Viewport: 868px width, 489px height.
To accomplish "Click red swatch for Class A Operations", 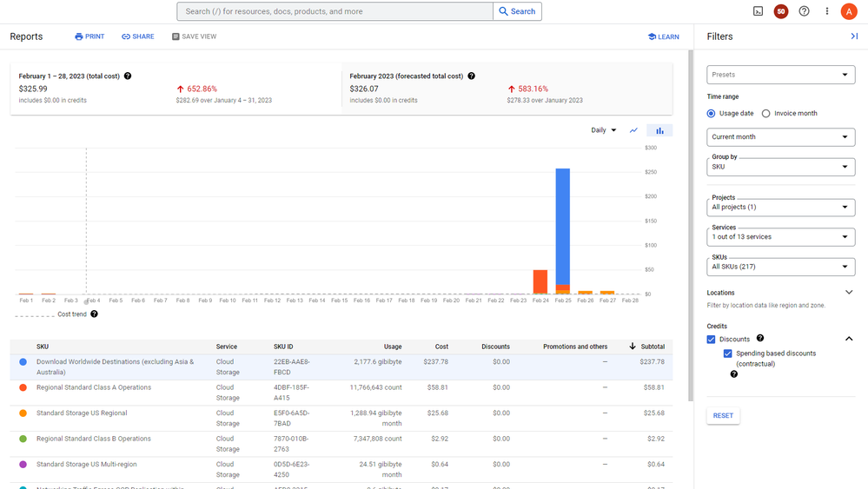I will pos(23,387).
